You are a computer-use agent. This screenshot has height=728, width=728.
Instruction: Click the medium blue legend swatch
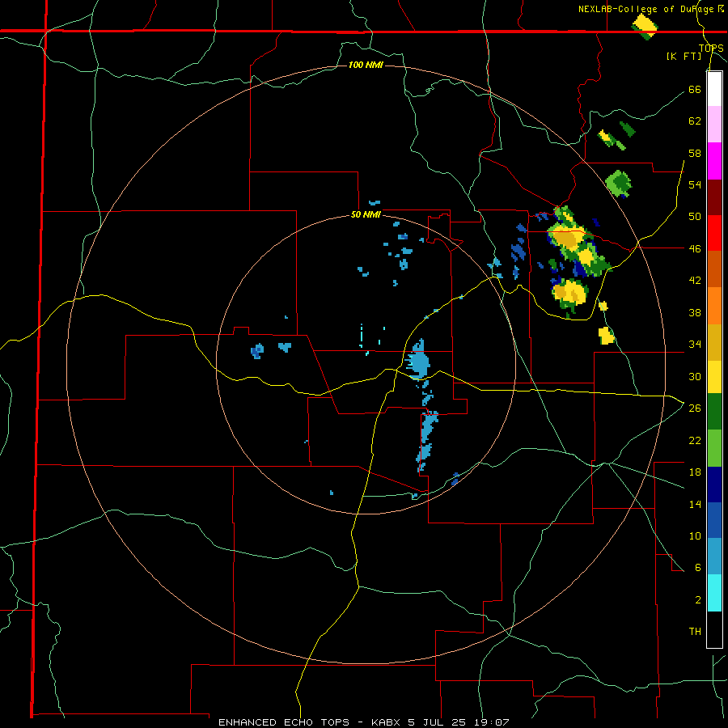pyautogui.click(x=714, y=520)
